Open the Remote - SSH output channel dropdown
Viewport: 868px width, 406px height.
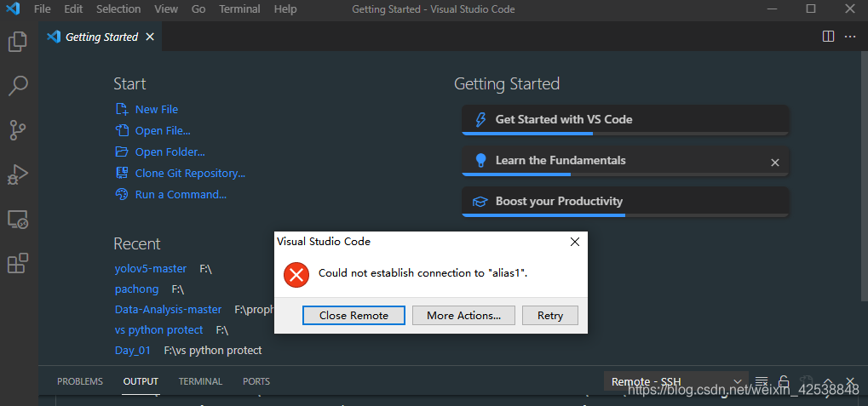[675, 381]
